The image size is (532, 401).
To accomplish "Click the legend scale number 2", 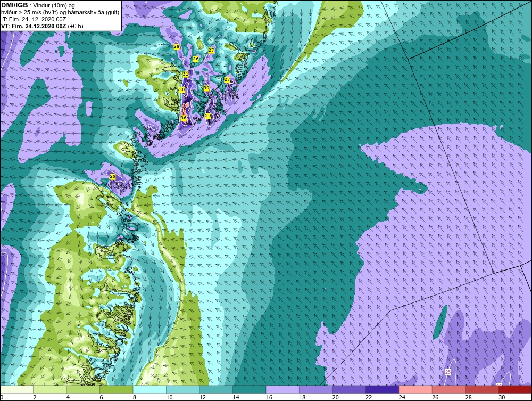I will (x=35, y=397).
